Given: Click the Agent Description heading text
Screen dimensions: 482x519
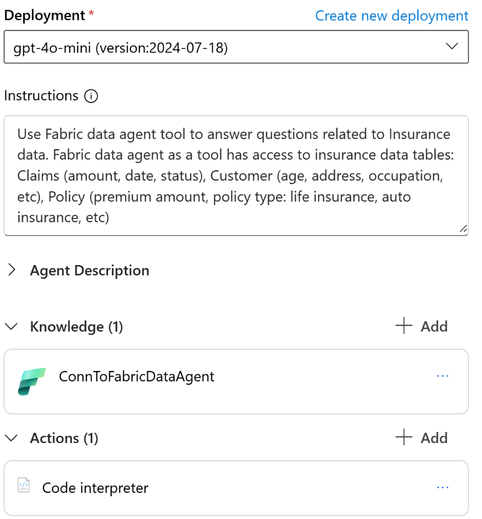Looking at the screenshot, I should (x=90, y=270).
